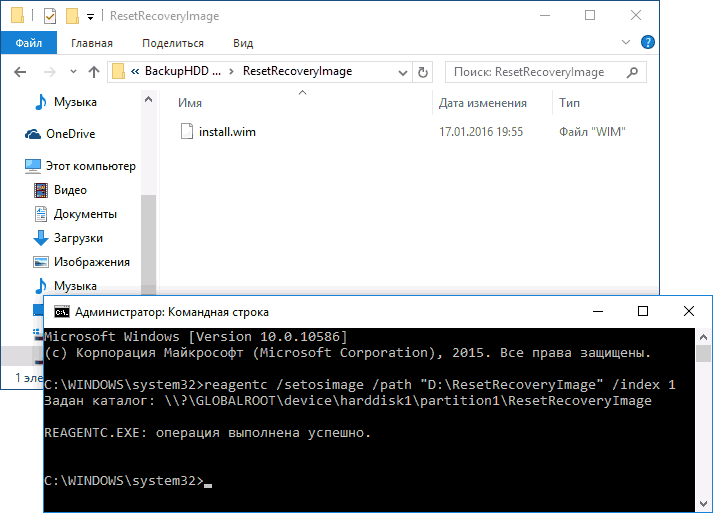
Task: Refresh the current folder view
Action: pyautogui.click(x=423, y=72)
